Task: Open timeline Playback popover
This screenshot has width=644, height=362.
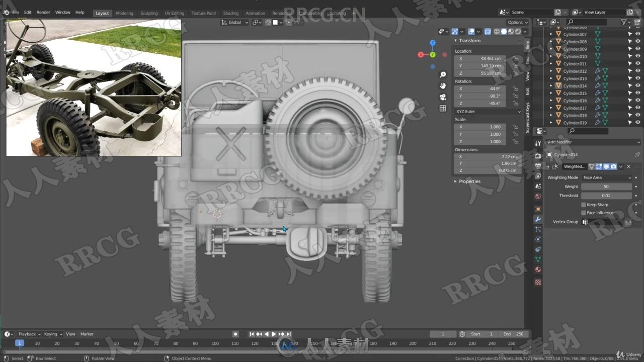Action: [x=29, y=334]
